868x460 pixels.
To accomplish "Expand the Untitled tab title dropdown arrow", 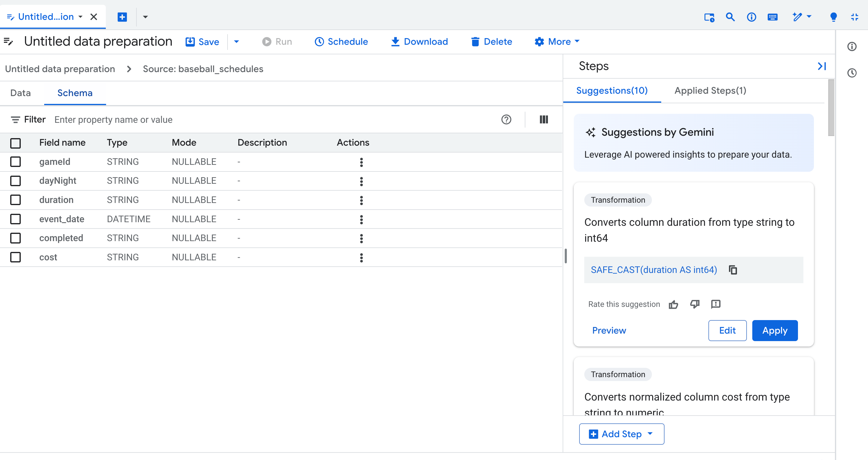I will (81, 17).
